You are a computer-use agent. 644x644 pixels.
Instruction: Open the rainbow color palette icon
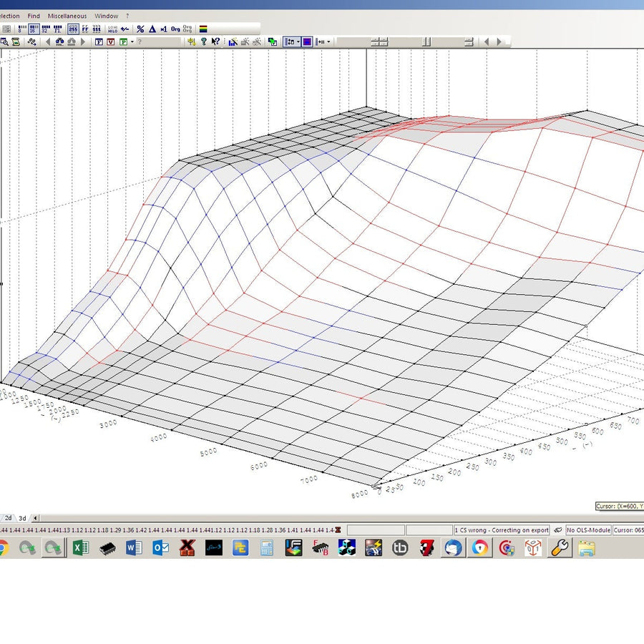(x=203, y=29)
